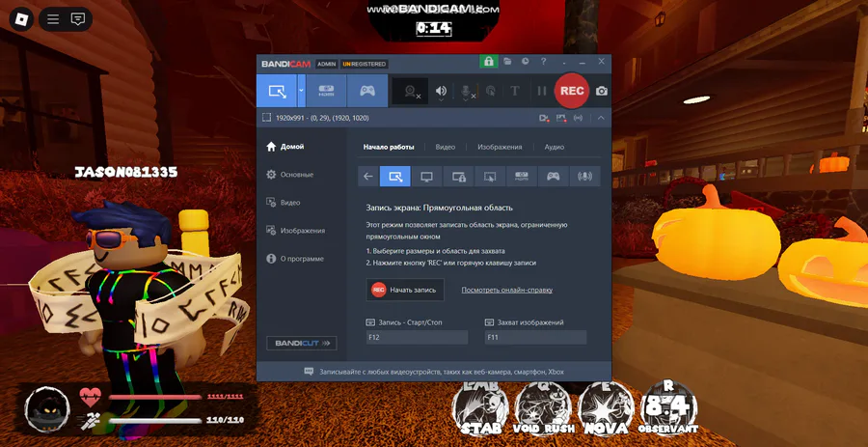Open the Roblox hamburger menu icon
Screen dimensions: 868x447
pos(53,19)
